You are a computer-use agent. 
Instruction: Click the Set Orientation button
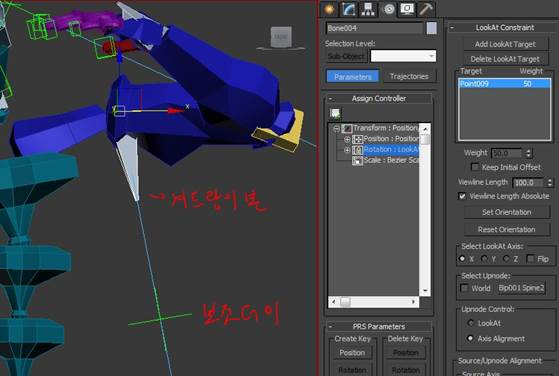507,212
